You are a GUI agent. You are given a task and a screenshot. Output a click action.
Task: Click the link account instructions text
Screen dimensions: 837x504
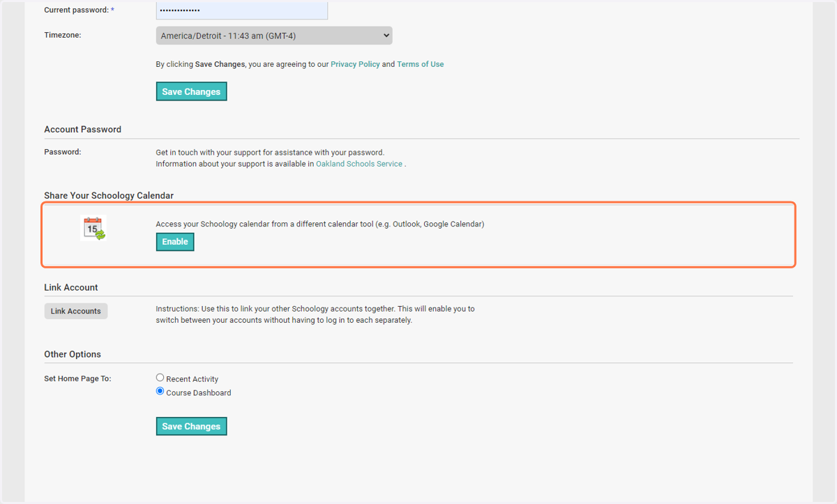pos(315,314)
